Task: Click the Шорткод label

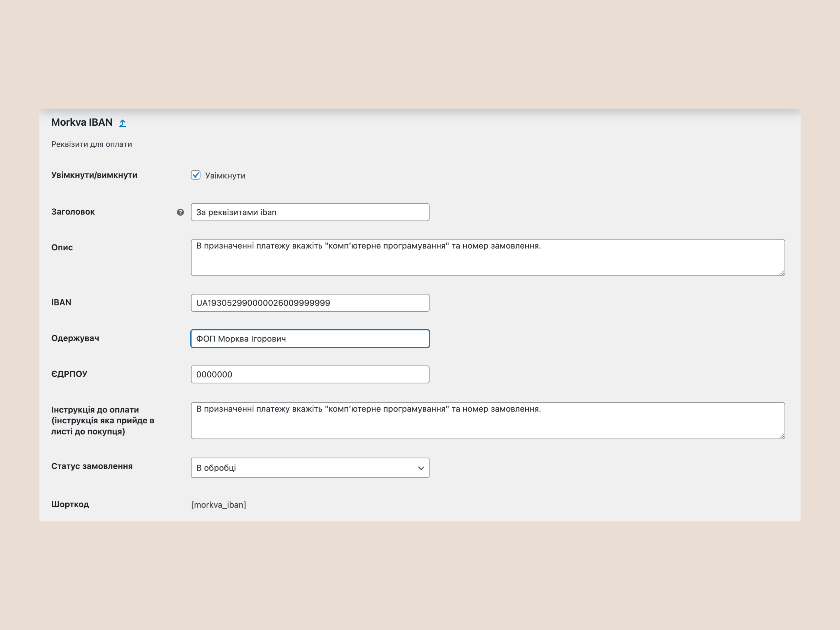Action: 70,504
